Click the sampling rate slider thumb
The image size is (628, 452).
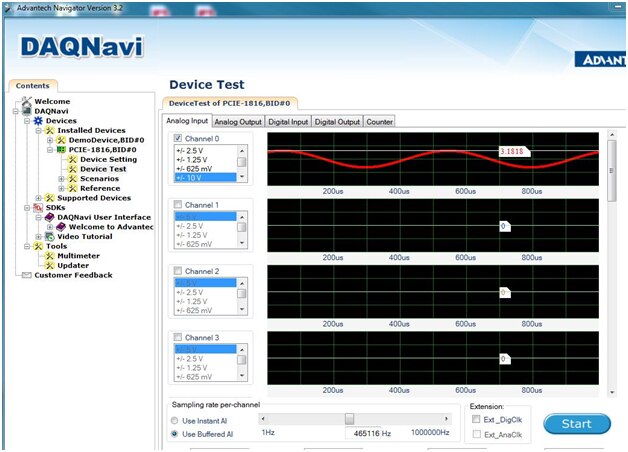point(349,419)
